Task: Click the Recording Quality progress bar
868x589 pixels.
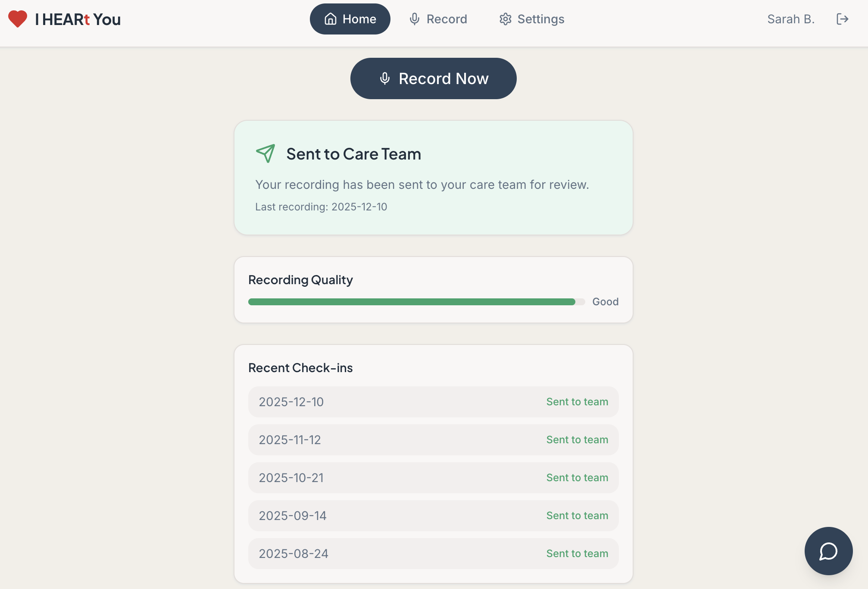Action: coord(417,302)
